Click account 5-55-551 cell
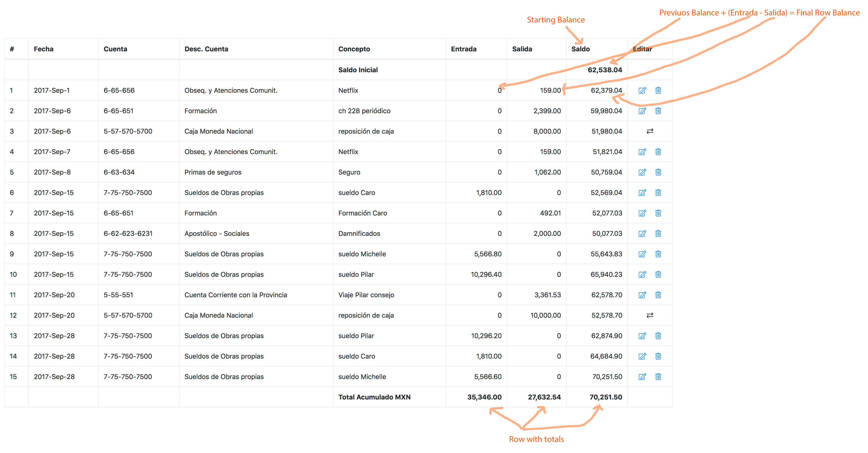The height and width of the screenshot is (453, 868). (x=118, y=295)
